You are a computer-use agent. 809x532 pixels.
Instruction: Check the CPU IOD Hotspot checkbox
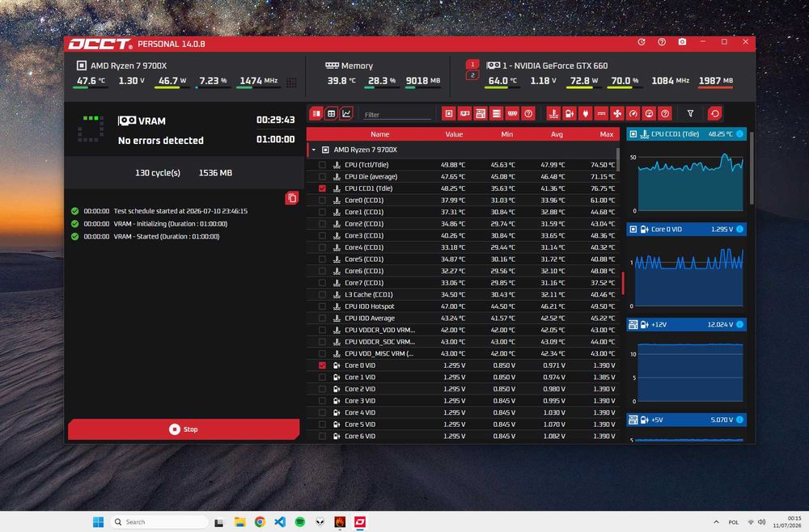click(322, 306)
